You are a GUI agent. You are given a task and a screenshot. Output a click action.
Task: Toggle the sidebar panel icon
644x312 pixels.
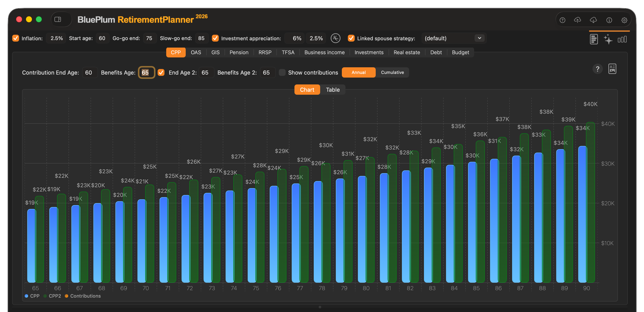58,19
